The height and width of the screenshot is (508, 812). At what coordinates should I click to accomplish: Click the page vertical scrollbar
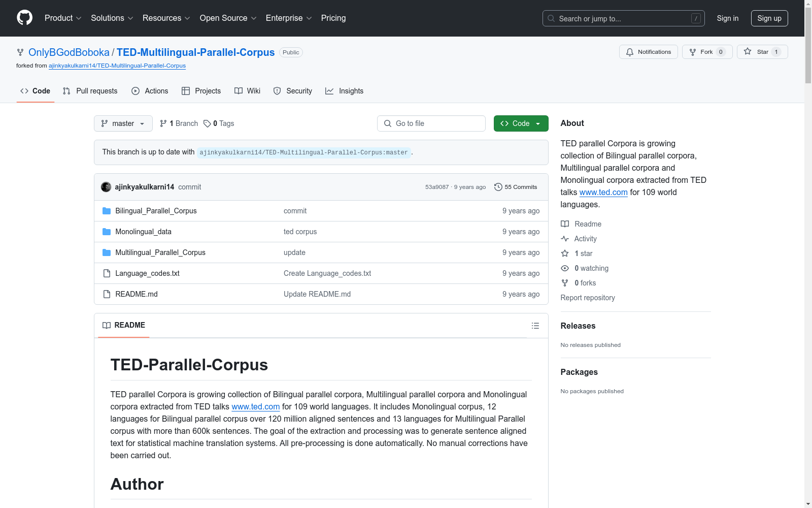tap(808, 254)
